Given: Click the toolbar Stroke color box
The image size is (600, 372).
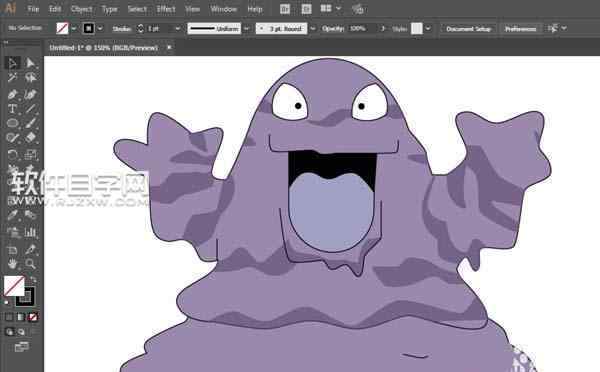Looking at the screenshot, I should [25, 297].
